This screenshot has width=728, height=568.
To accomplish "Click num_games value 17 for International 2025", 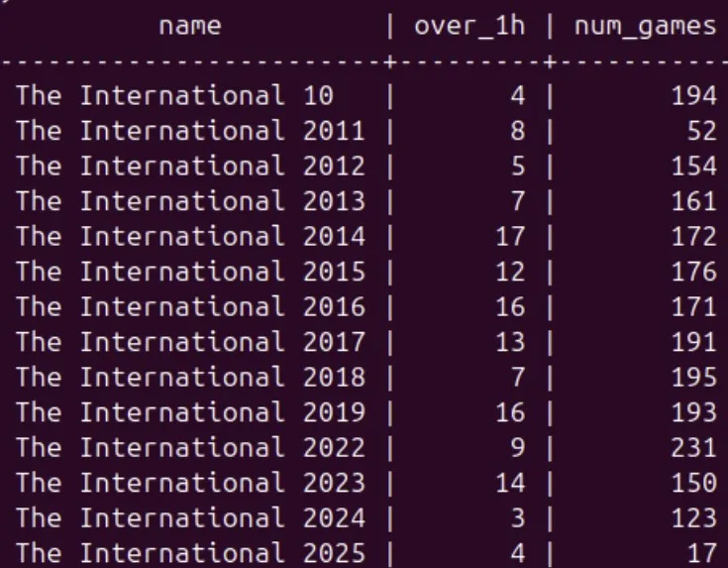I will 702,553.
